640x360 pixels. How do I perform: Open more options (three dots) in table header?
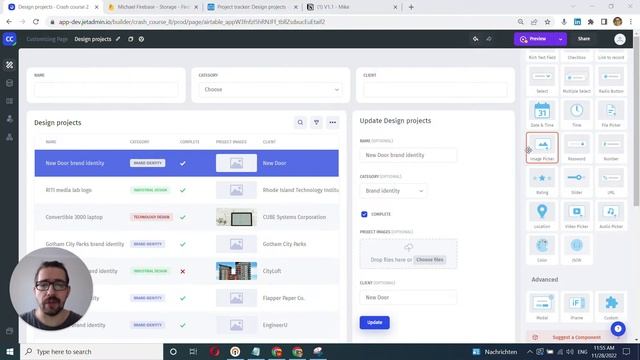pos(333,122)
